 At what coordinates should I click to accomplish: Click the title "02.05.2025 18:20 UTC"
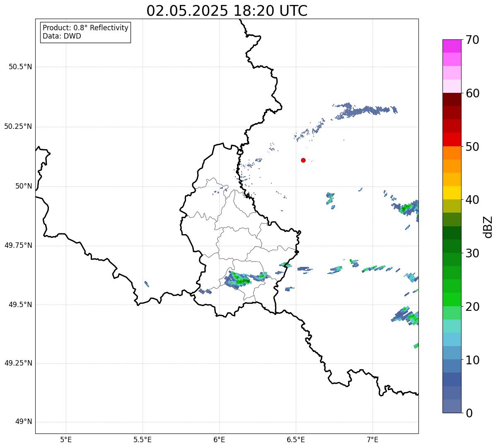point(227,11)
